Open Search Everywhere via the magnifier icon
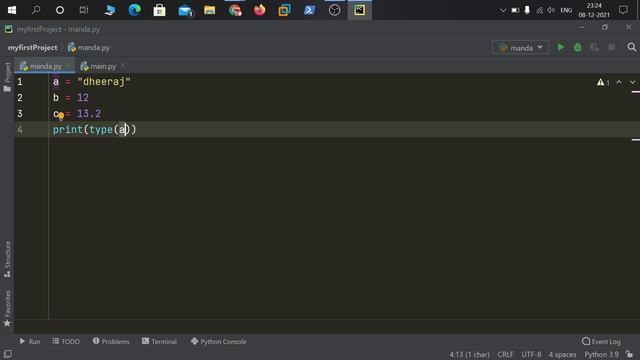640x360 pixels. point(631,47)
